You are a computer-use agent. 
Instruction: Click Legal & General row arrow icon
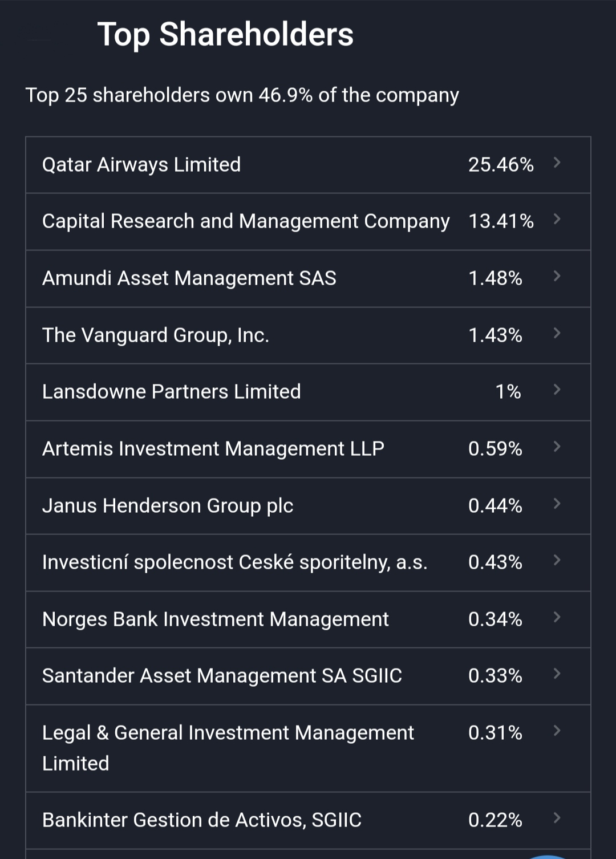(557, 731)
